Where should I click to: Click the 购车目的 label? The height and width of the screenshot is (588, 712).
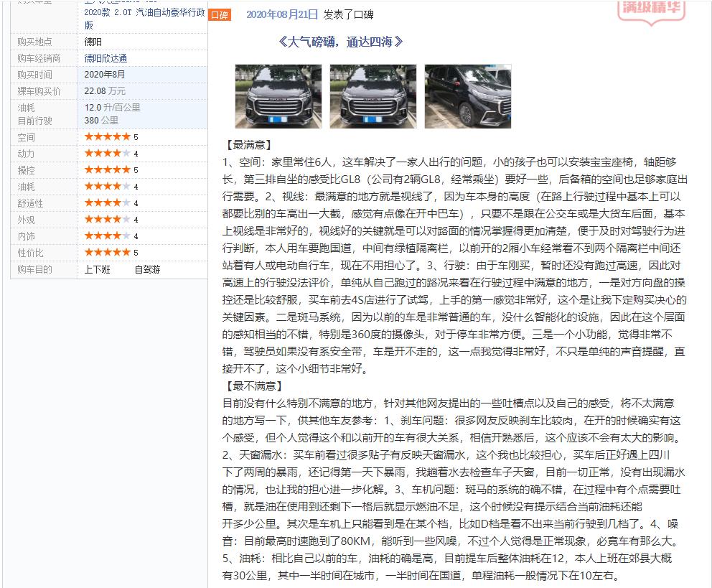[34, 269]
